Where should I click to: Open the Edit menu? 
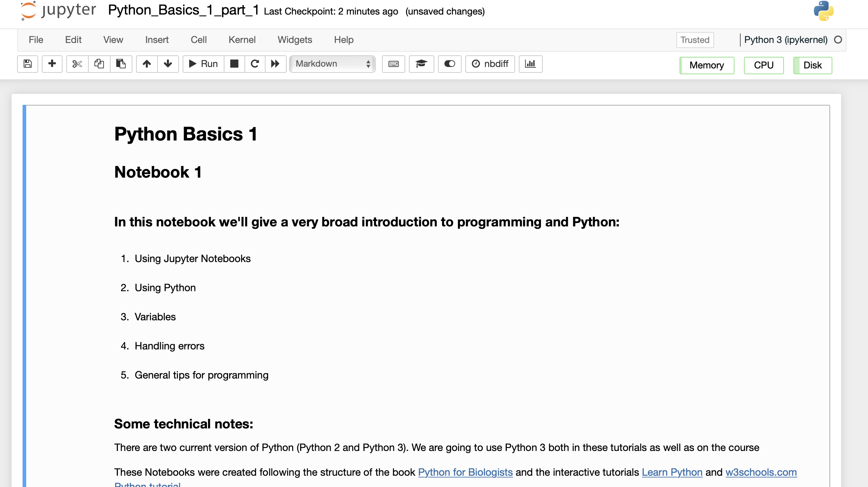(x=73, y=40)
